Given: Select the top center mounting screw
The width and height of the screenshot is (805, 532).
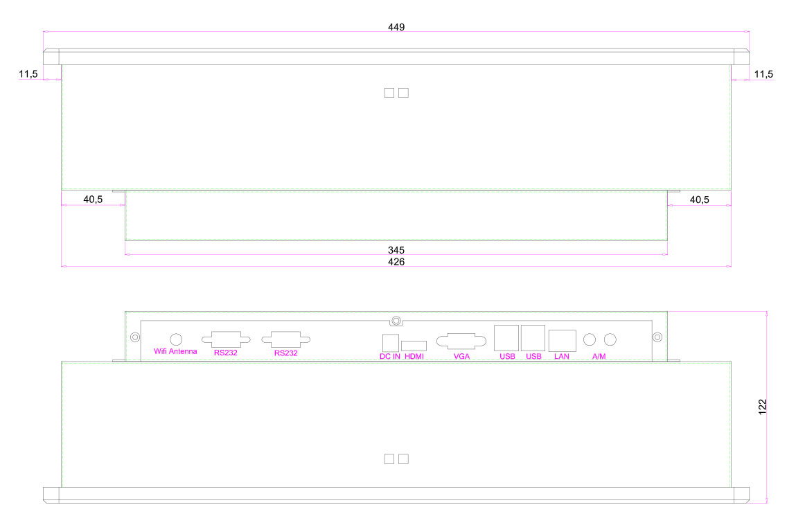Looking at the screenshot, I should click(396, 321).
